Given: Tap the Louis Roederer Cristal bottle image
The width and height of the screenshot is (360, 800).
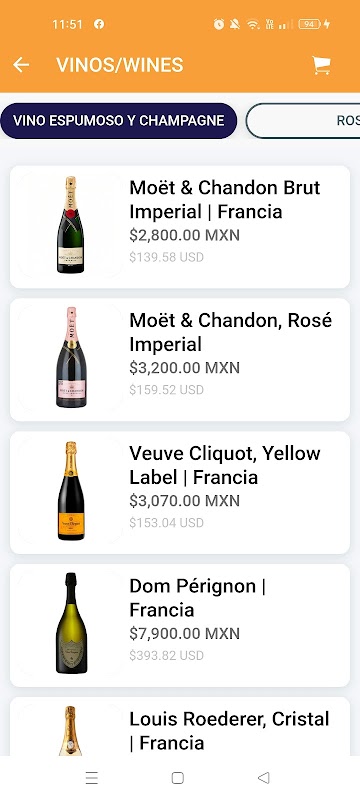Looking at the screenshot, I should pyautogui.click(x=70, y=731).
